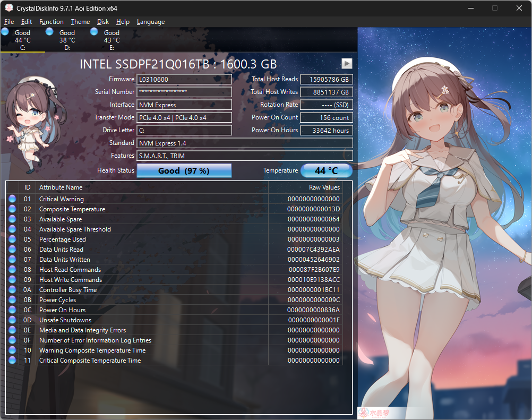Click status orb of Percentage Used row
This screenshot has width=532, height=420.
(x=12, y=239)
